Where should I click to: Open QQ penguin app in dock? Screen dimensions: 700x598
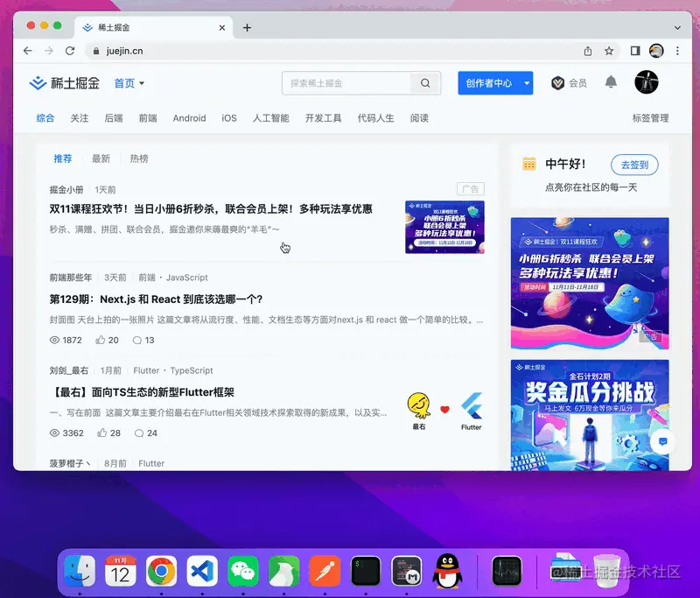pyautogui.click(x=447, y=571)
